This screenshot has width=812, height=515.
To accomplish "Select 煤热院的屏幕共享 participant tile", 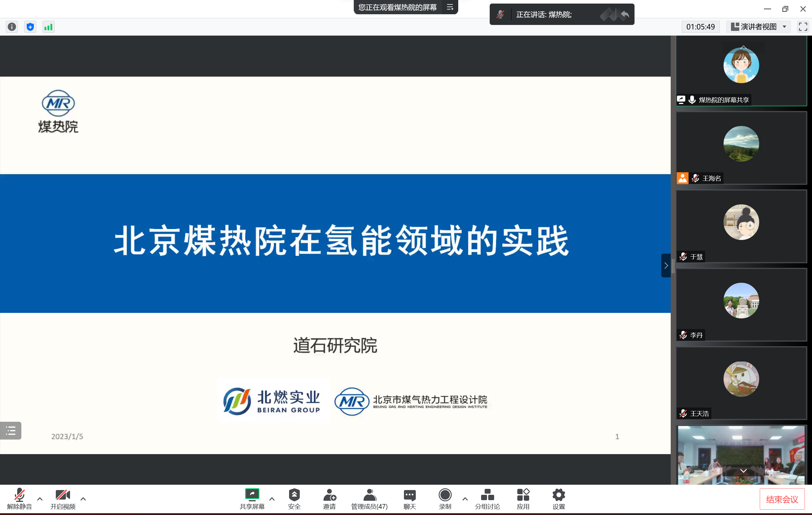I will (x=741, y=71).
